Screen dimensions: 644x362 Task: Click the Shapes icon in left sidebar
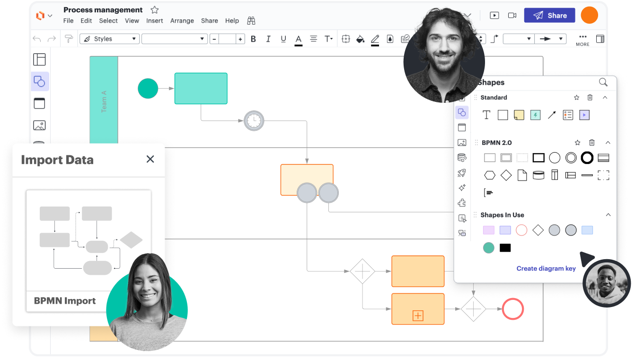point(40,81)
